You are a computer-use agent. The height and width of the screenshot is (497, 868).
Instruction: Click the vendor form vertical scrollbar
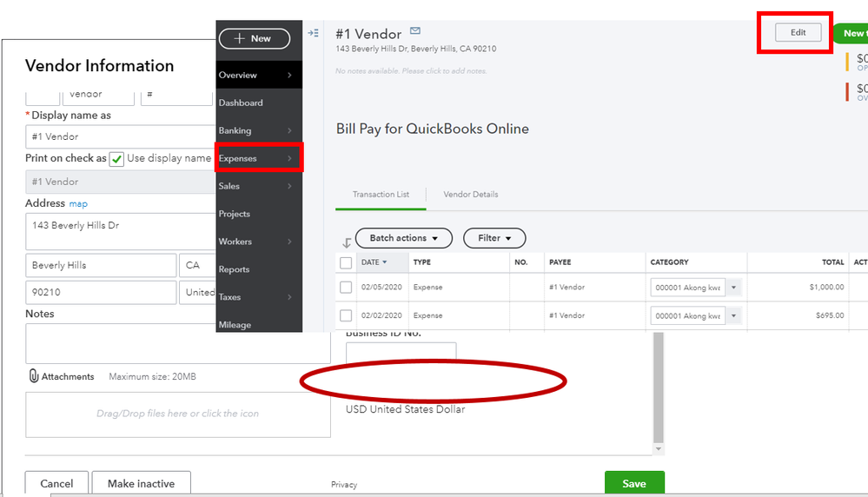659,388
